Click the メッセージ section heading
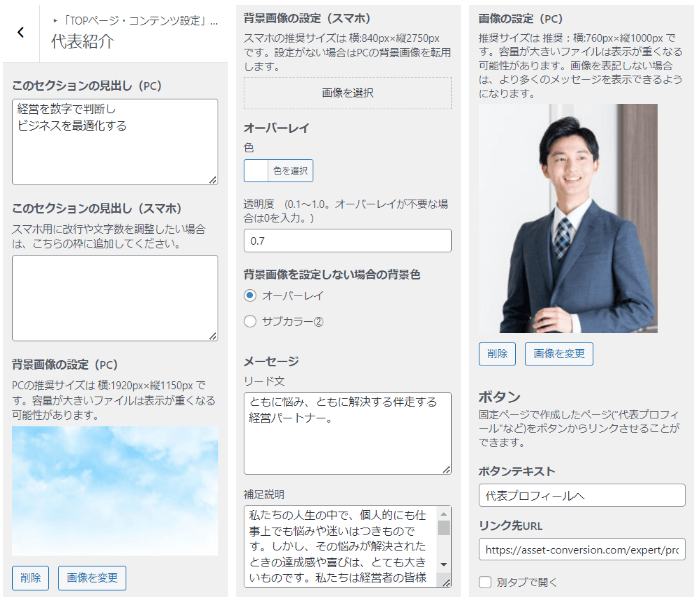Image resolution: width=700 pixels, height=606 pixels. click(x=271, y=361)
